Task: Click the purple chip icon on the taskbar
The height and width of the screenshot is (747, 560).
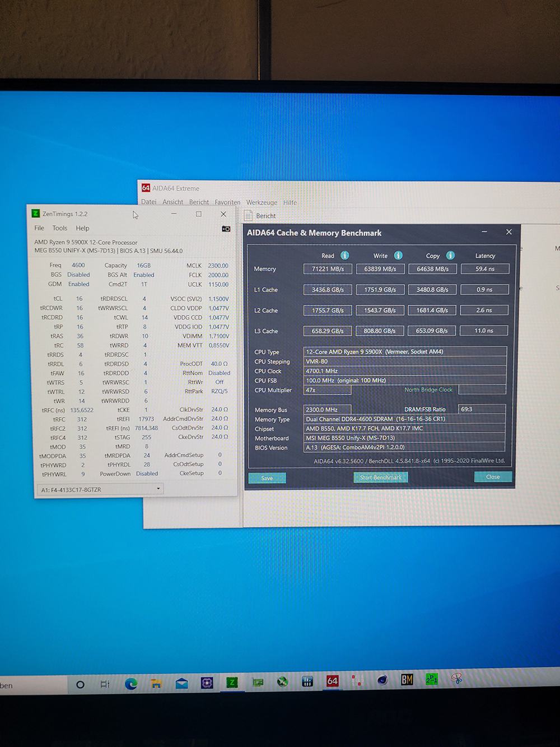Action: pyautogui.click(x=207, y=683)
